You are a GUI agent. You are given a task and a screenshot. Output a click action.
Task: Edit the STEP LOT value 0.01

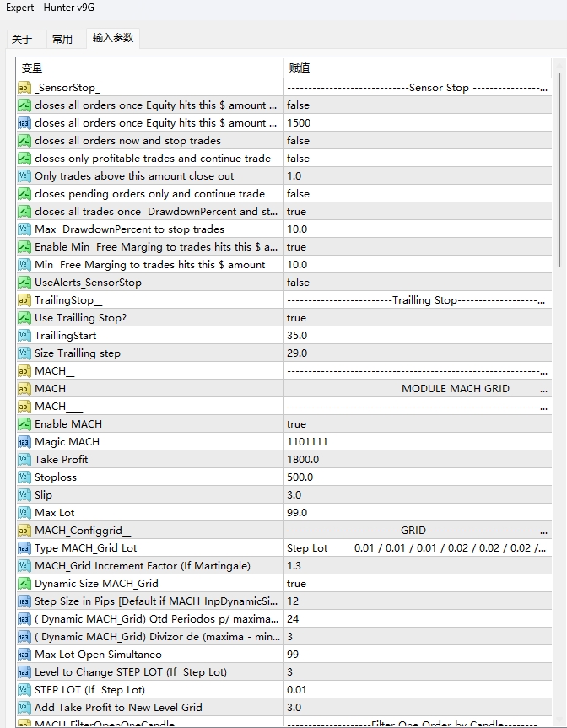(418, 690)
